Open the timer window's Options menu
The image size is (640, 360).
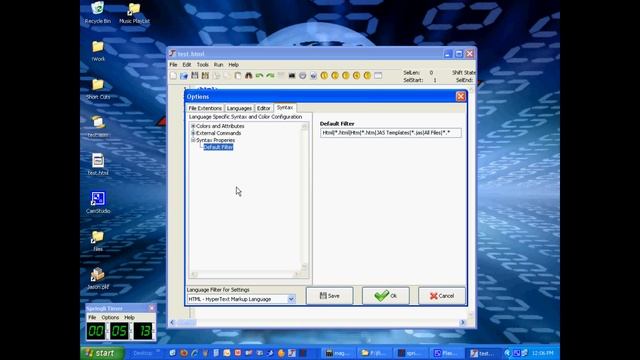point(110,317)
